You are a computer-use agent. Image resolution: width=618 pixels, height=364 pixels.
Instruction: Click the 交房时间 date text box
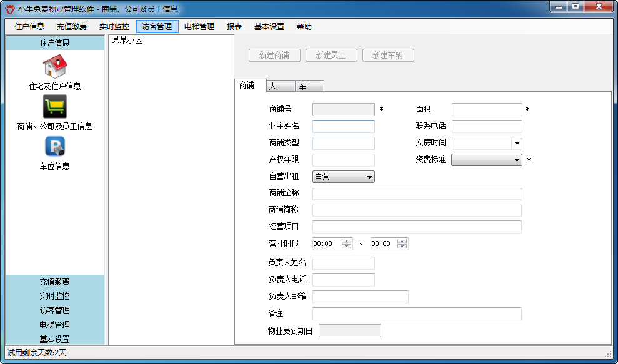(x=482, y=143)
